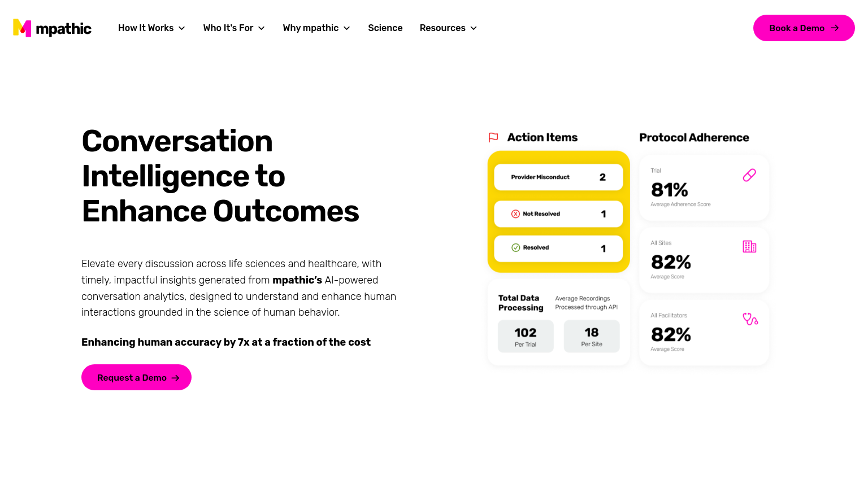The width and height of the screenshot is (868, 488).
Task: Expand the Why mpathic menu chevron
Action: [x=347, y=28]
